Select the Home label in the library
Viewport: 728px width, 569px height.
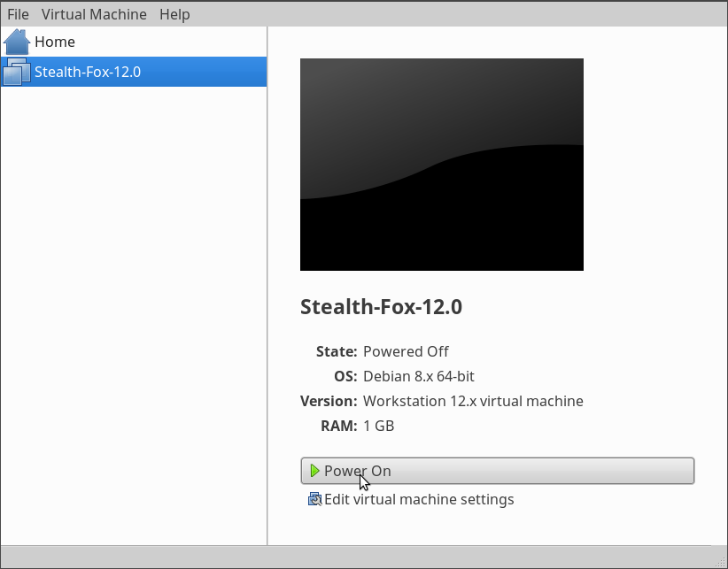[55, 42]
